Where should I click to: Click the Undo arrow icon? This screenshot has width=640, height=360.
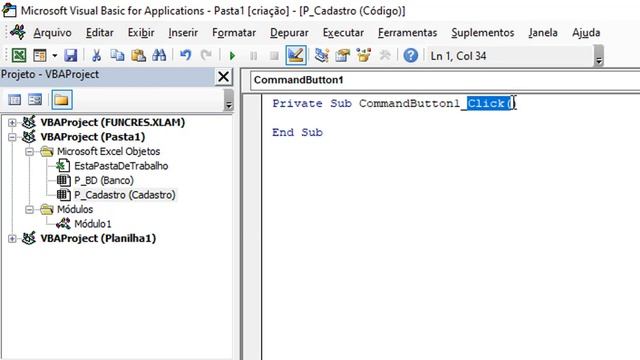coord(186,55)
